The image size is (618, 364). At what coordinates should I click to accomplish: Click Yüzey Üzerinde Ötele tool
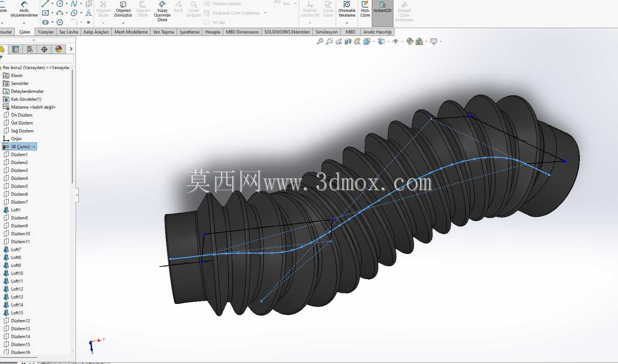coord(162,11)
